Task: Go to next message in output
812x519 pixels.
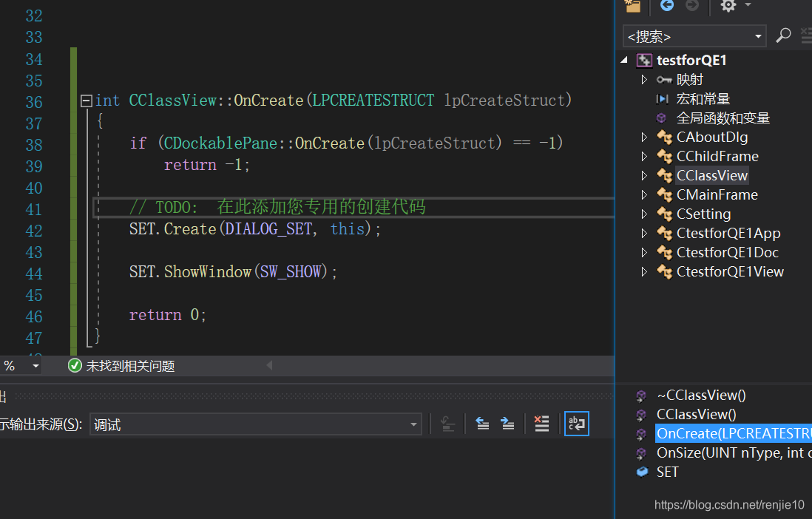Action: pyautogui.click(x=507, y=424)
